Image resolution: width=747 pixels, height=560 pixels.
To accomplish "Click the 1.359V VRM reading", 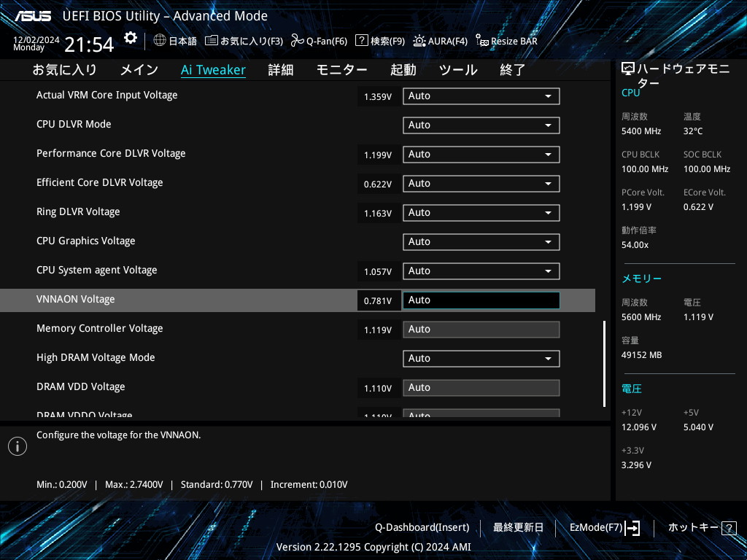I will coord(378,97).
